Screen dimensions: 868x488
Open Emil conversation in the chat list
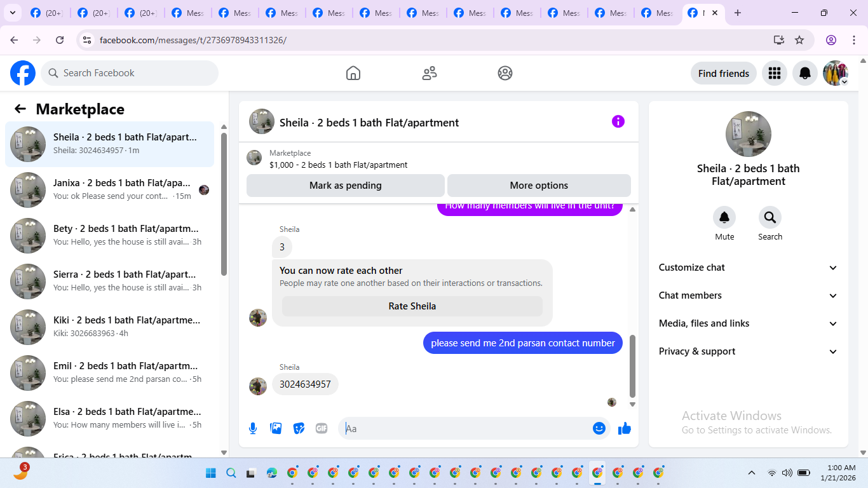(x=110, y=373)
